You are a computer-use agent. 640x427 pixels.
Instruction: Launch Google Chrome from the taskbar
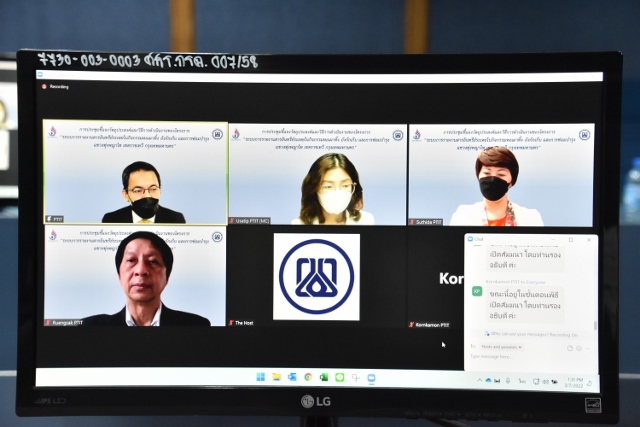coord(308,377)
